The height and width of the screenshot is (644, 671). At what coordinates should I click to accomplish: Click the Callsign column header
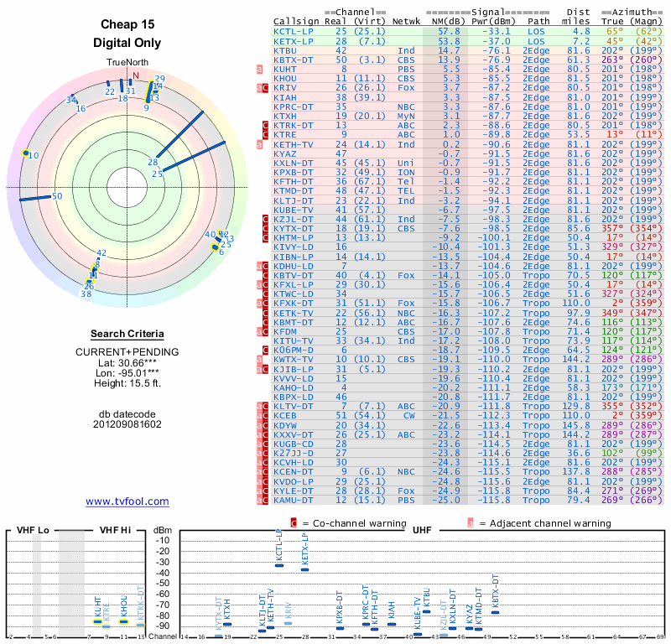click(x=296, y=22)
